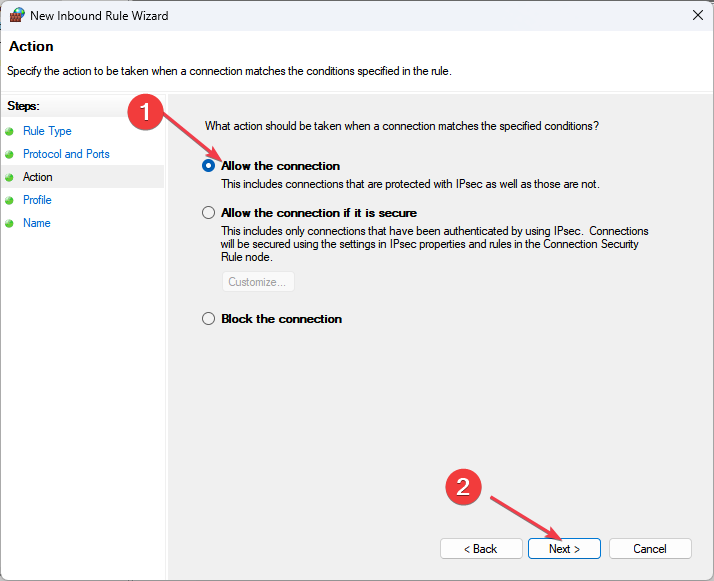Click the Next > button

[x=564, y=549]
